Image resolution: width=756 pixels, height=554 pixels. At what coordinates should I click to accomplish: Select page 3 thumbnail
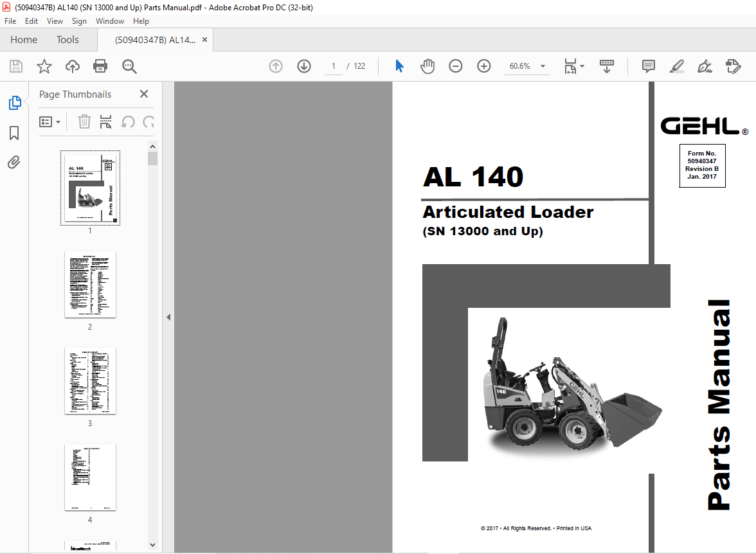(x=90, y=381)
